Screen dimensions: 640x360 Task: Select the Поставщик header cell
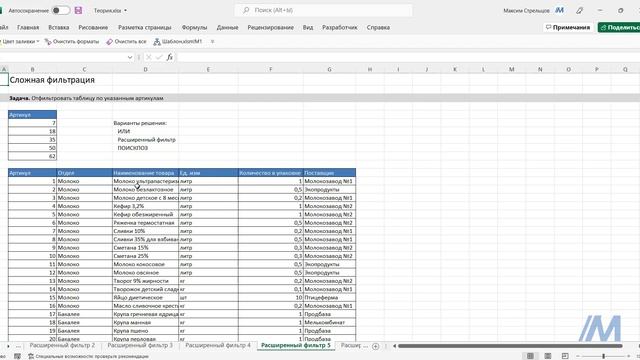pos(329,173)
